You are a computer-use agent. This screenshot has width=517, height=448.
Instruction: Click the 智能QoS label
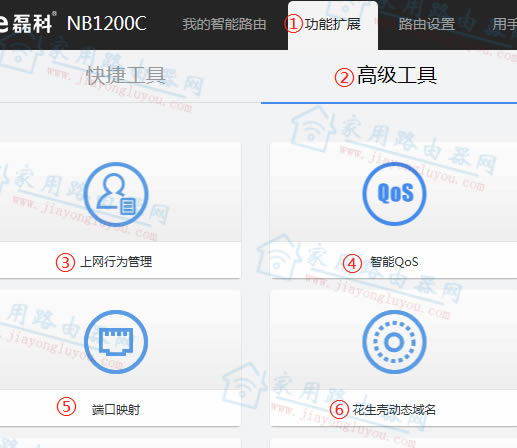394,262
